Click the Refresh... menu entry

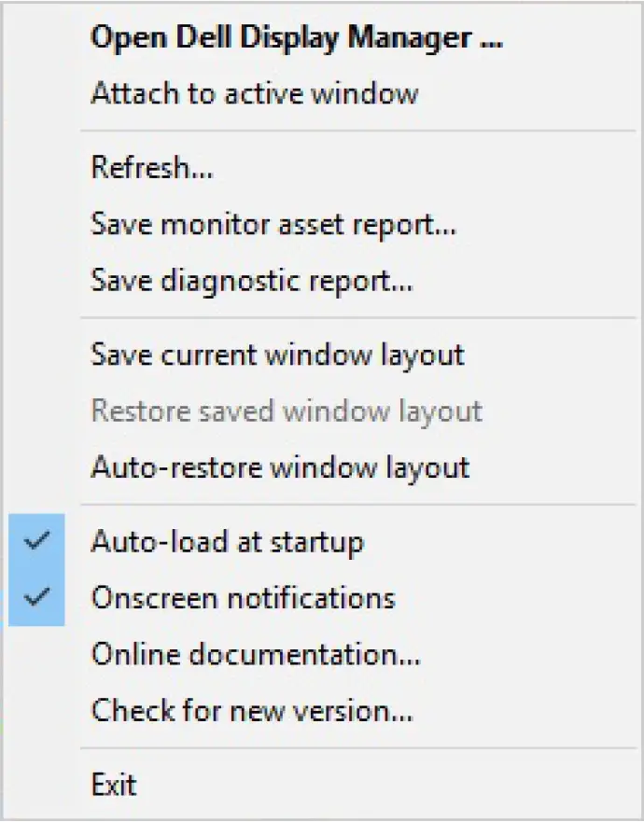(152, 169)
